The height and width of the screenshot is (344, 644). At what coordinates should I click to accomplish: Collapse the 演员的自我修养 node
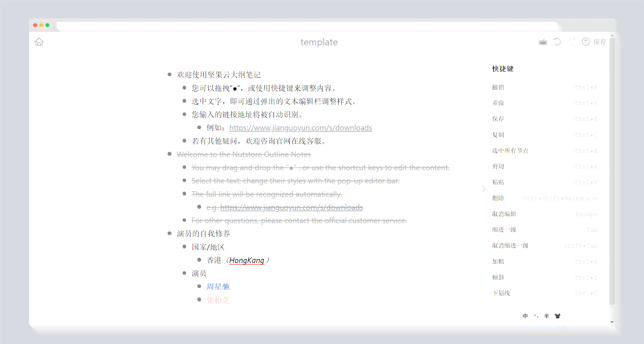coord(159,233)
